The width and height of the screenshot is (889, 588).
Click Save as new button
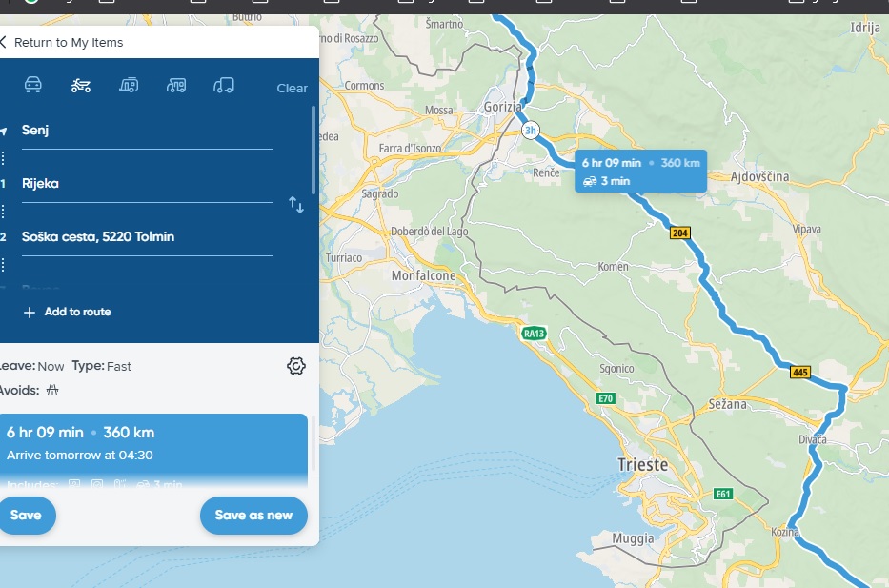(254, 516)
